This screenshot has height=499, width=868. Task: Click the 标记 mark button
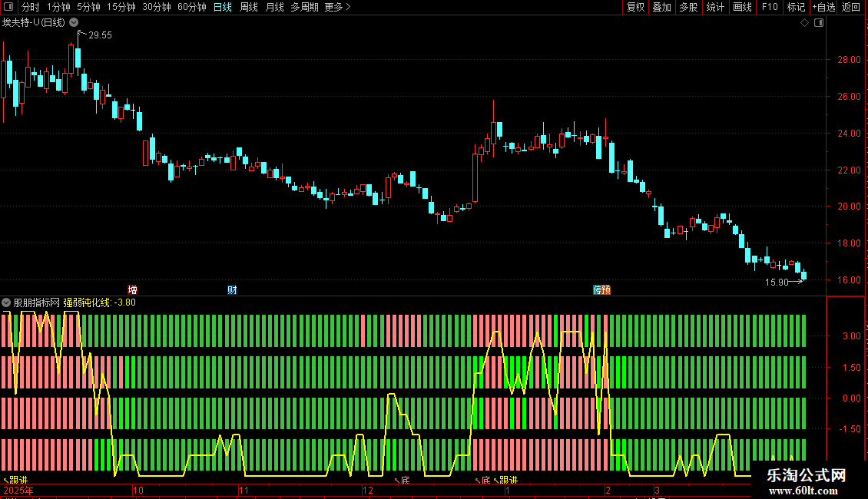796,7
